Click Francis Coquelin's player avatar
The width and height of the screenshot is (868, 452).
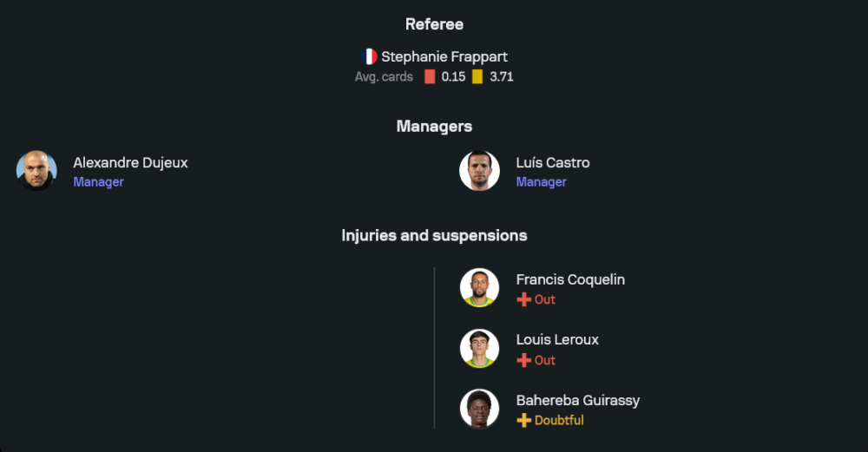[x=479, y=288]
